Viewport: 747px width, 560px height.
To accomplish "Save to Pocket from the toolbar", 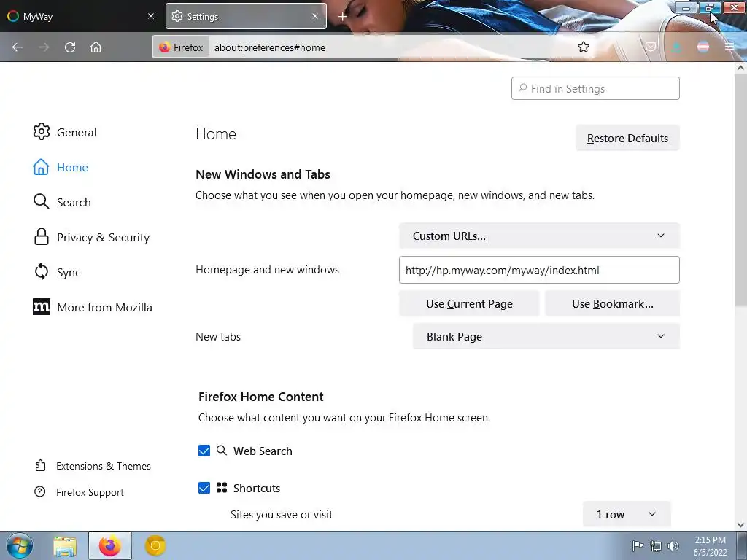I will coord(651,47).
